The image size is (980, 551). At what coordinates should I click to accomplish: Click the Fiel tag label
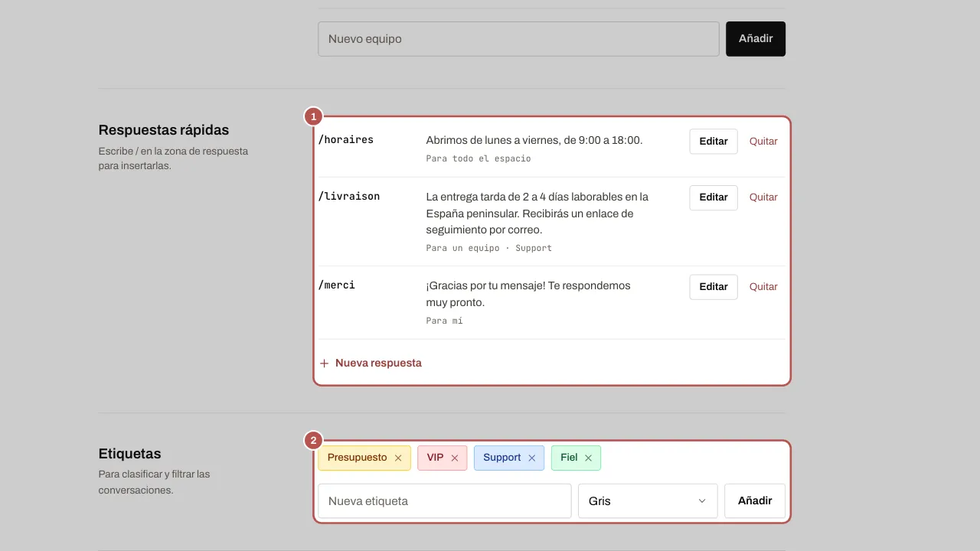[569, 458]
